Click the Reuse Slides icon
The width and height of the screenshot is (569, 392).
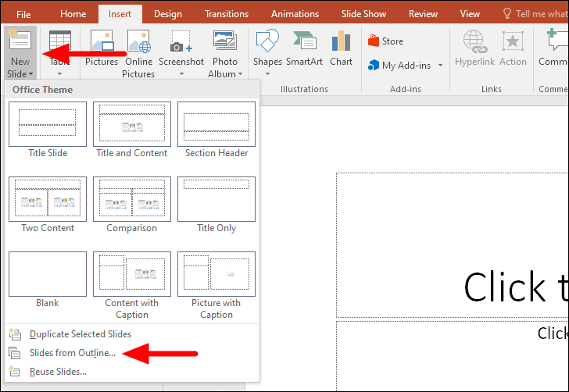15,372
